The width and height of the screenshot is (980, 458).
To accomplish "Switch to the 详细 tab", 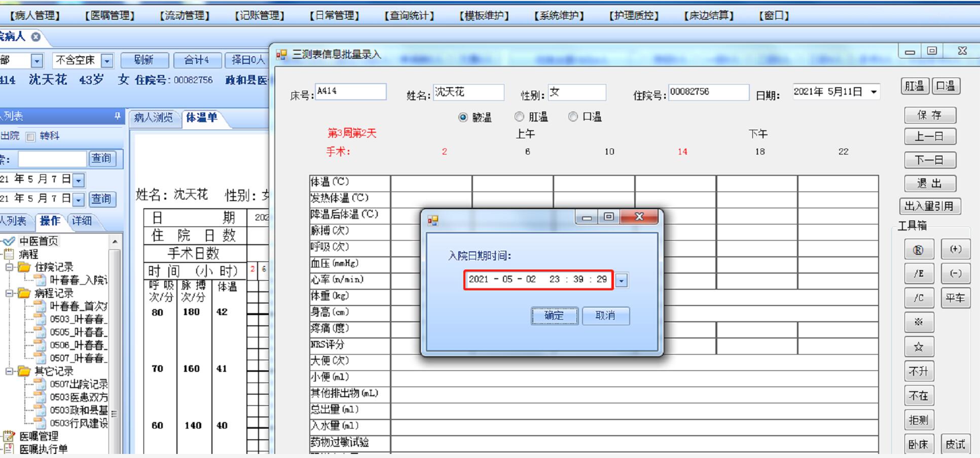I will pos(81,221).
